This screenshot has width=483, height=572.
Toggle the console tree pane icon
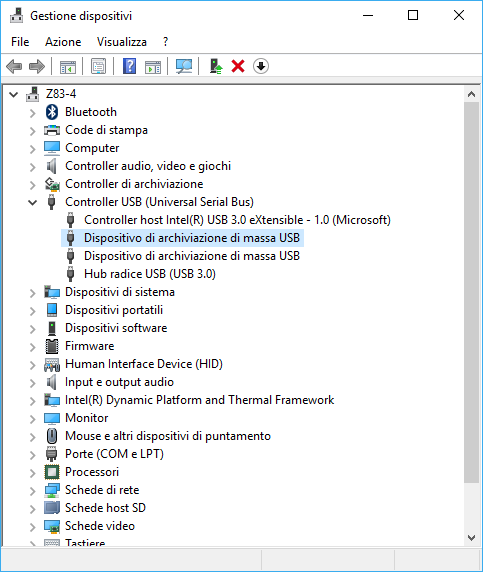[68, 66]
